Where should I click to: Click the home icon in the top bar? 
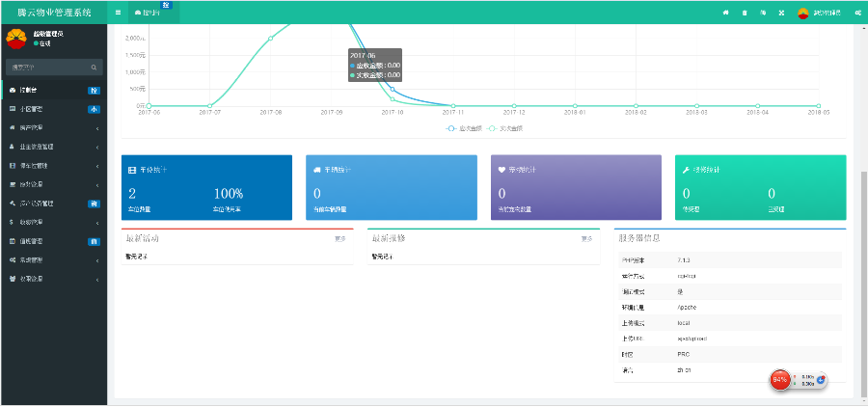(725, 13)
